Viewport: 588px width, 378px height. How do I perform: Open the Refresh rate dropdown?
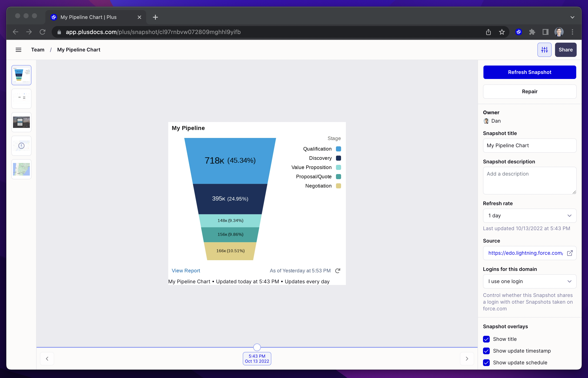(529, 215)
